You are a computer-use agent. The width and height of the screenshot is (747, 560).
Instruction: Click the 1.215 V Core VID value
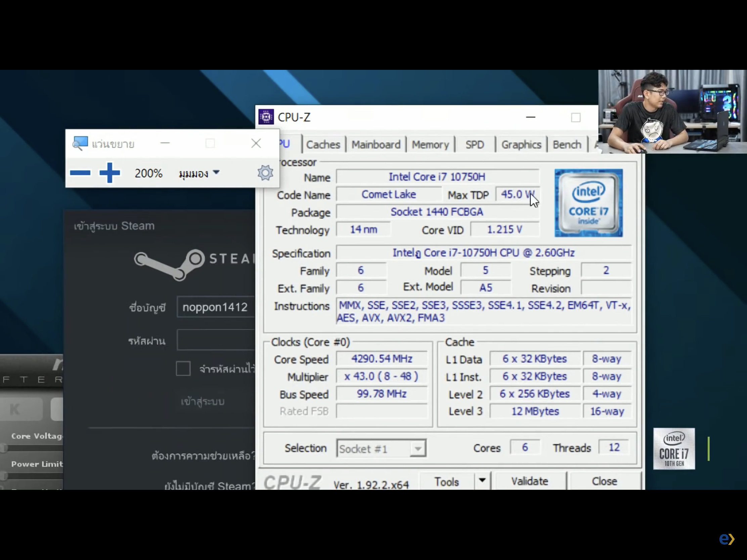(504, 230)
